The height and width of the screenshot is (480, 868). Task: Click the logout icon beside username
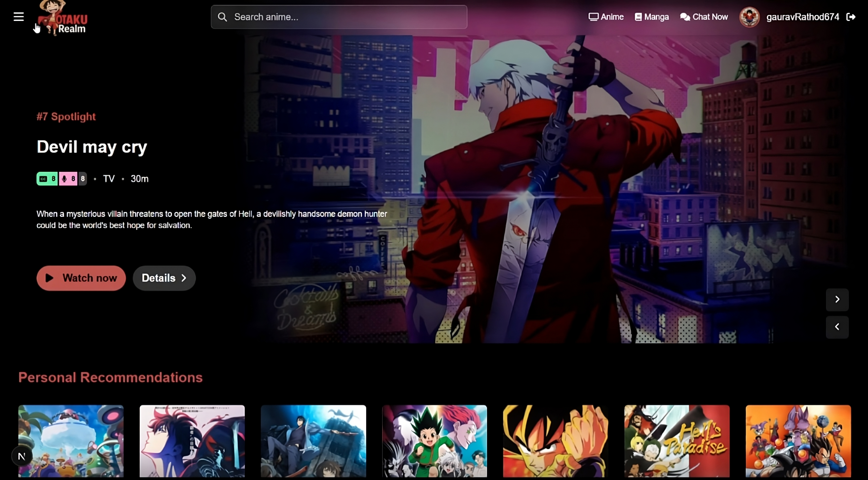(x=851, y=17)
